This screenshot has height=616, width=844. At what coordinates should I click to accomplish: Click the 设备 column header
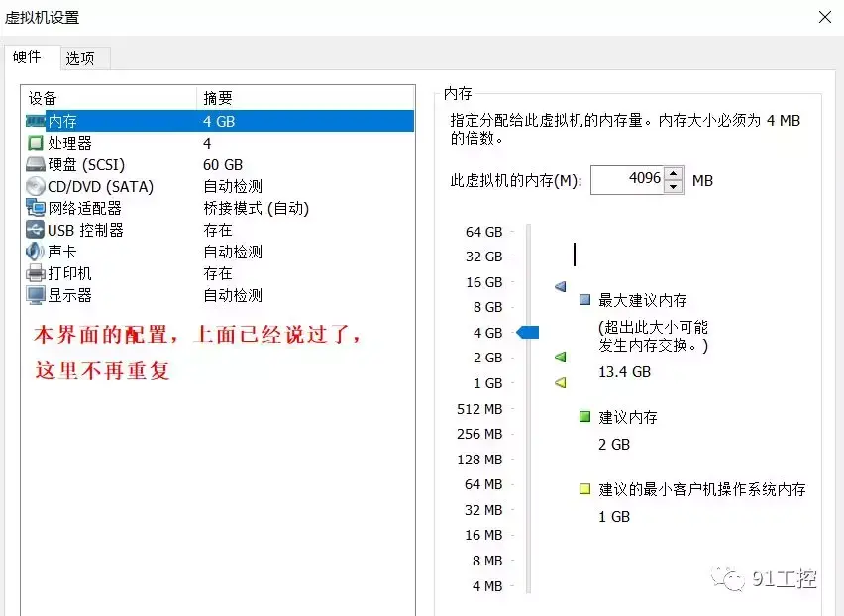coord(109,98)
